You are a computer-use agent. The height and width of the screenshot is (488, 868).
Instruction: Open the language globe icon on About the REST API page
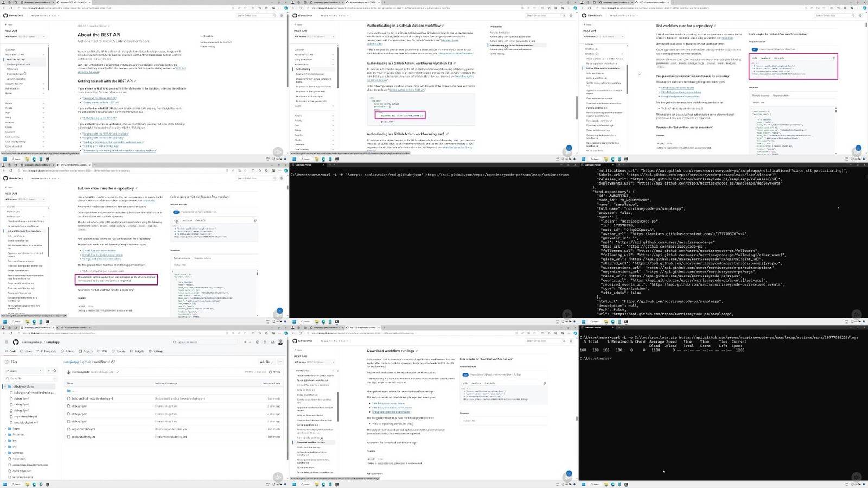(280, 16)
